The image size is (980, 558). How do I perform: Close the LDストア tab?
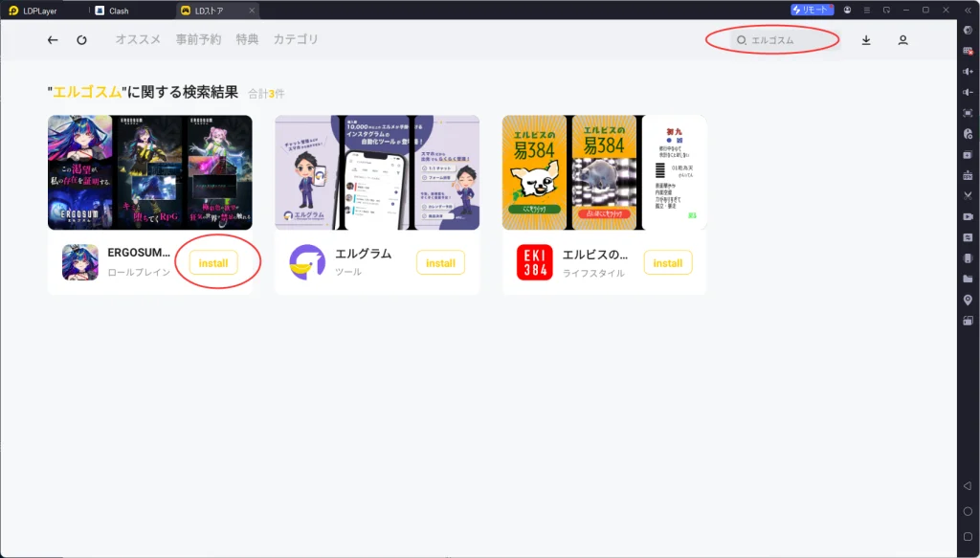coord(252,11)
